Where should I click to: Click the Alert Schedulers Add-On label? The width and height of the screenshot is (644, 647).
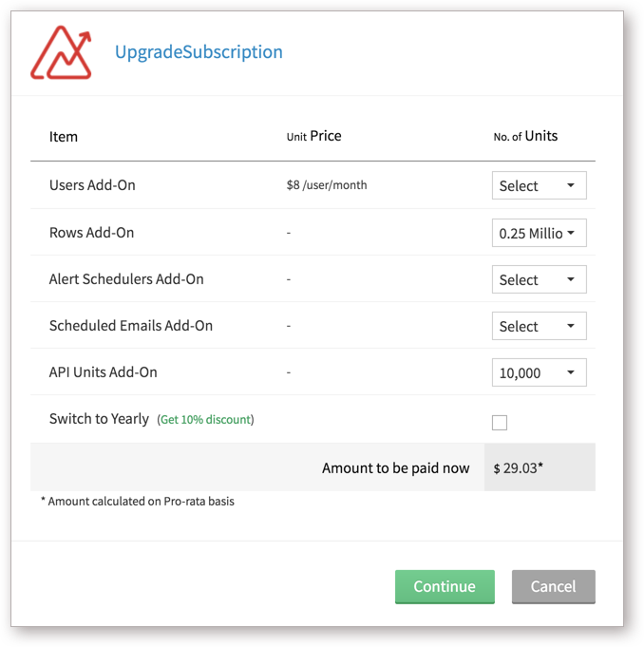click(x=126, y=279)
